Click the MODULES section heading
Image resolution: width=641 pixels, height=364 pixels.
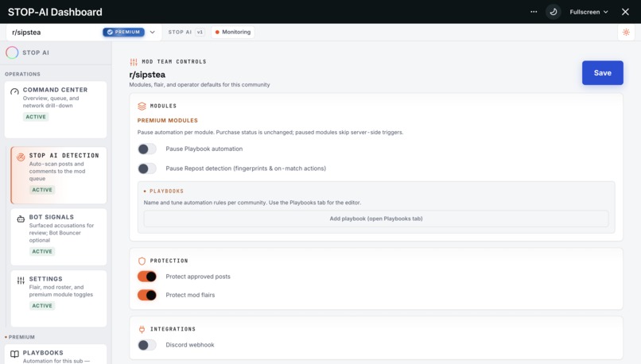click(163, 106)
